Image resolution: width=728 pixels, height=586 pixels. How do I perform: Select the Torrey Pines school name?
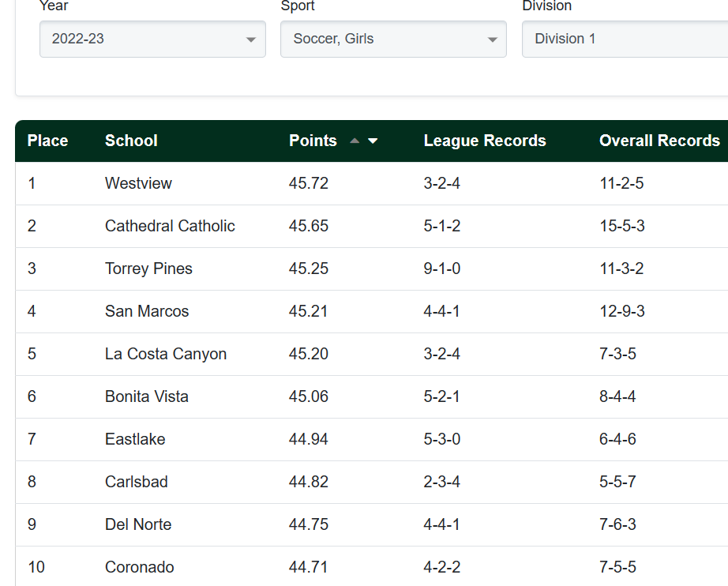(x=148, y=269)
